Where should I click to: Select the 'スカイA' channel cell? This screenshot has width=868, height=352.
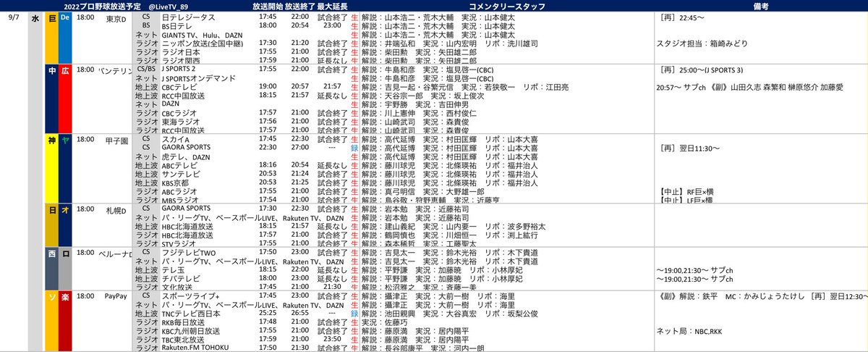tap(174, 139)
